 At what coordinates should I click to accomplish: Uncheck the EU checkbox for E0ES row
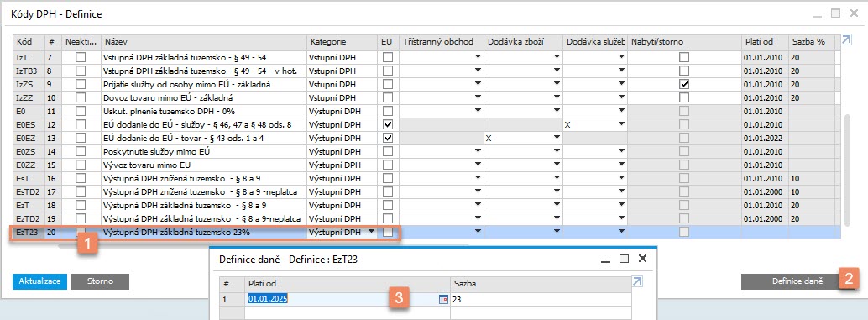[388, 123]
